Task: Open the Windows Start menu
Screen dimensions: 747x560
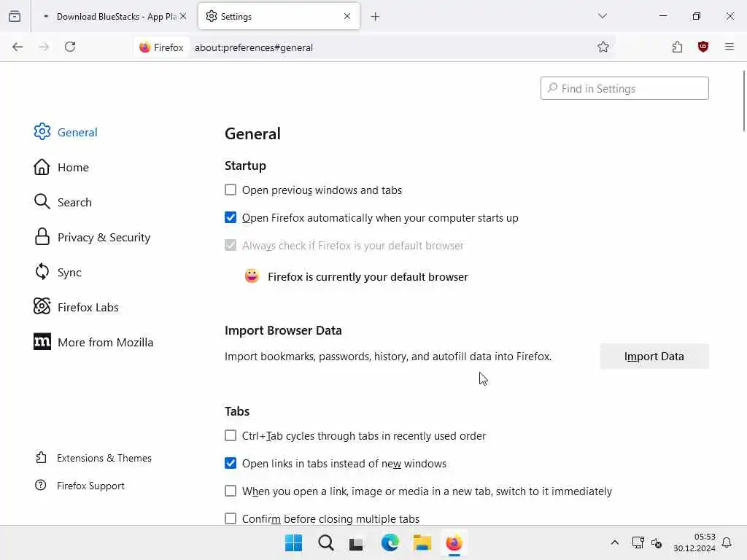Action: click(x=293, y=542)
